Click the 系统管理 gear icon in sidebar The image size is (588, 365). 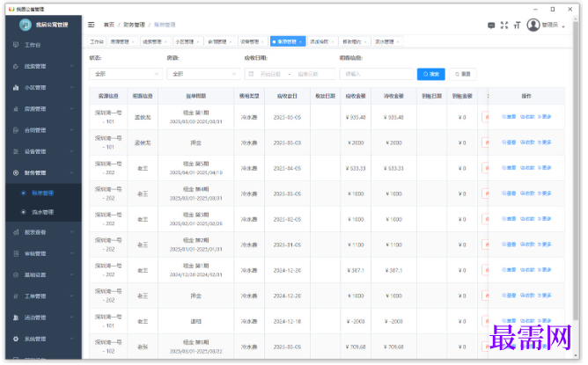tap(16, 339)
